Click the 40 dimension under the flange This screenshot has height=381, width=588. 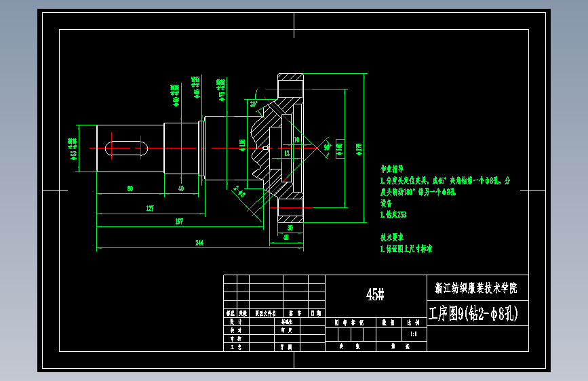[286, 237]
